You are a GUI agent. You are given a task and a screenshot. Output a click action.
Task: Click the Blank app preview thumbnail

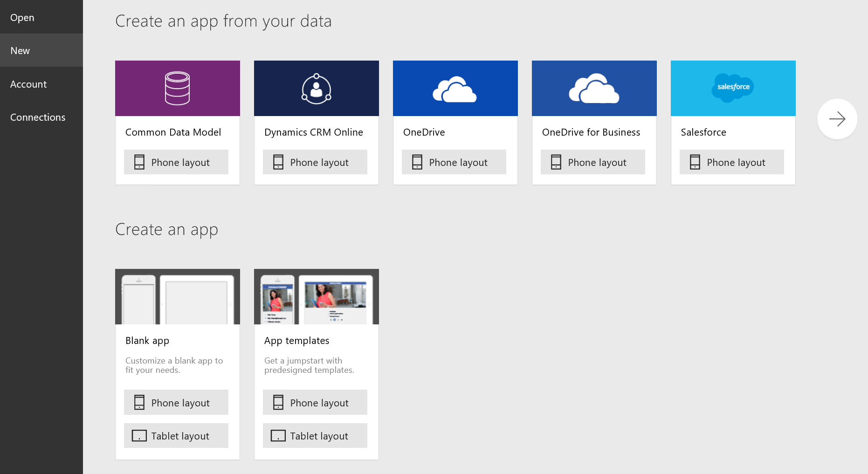click(x=178, y=296)
